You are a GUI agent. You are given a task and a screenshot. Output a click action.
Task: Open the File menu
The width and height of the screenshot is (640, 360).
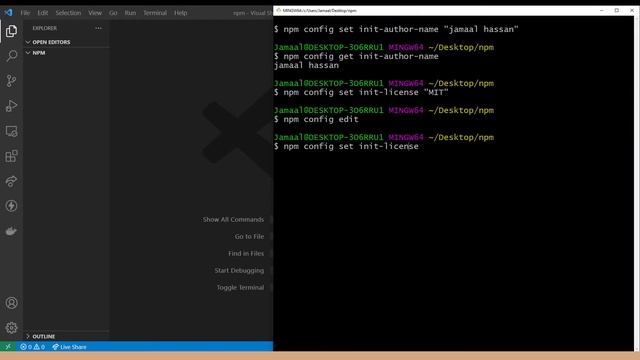pyautogui.click(x=25, y=13)
